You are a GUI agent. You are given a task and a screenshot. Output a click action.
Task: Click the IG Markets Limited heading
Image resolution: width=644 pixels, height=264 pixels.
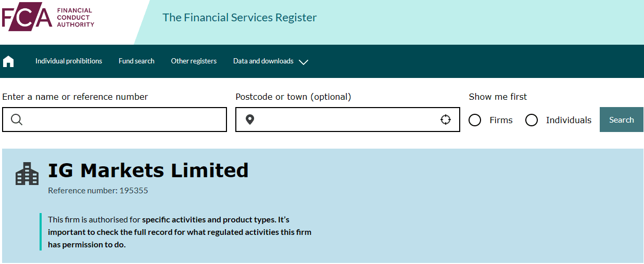[x=148, y=170]
